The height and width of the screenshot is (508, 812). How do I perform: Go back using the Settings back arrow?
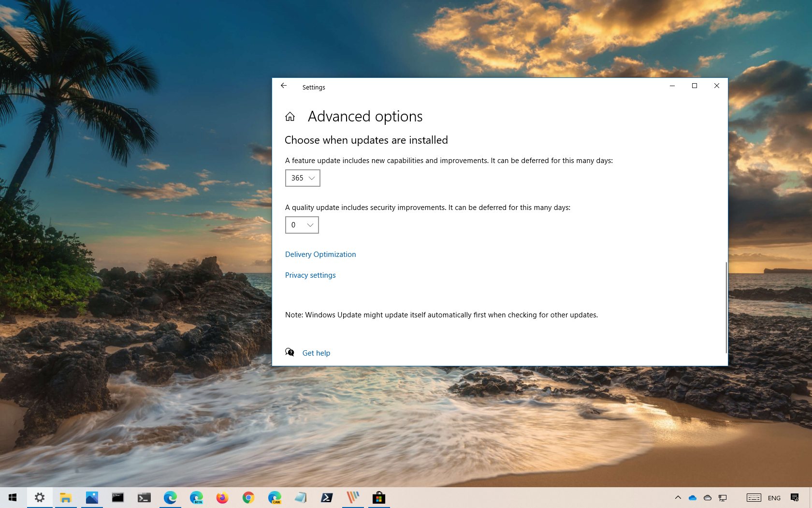(x=284, y=86)
